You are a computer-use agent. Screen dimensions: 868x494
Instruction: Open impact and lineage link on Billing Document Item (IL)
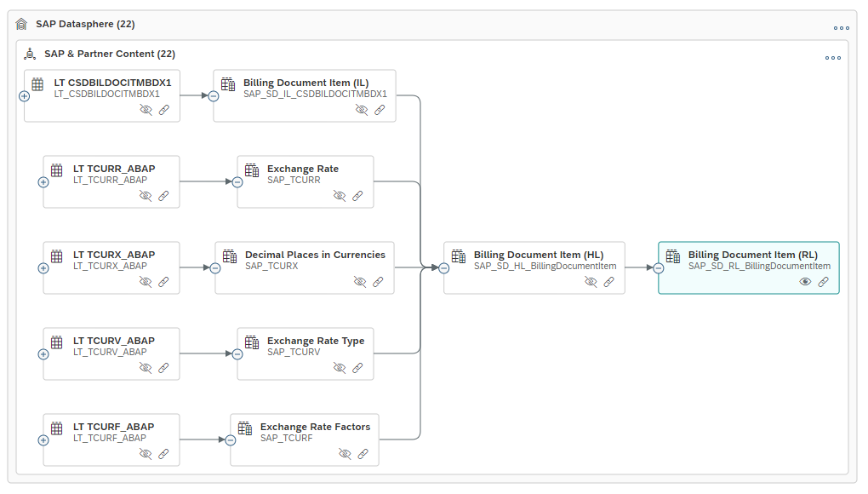[x=379, y=109]
